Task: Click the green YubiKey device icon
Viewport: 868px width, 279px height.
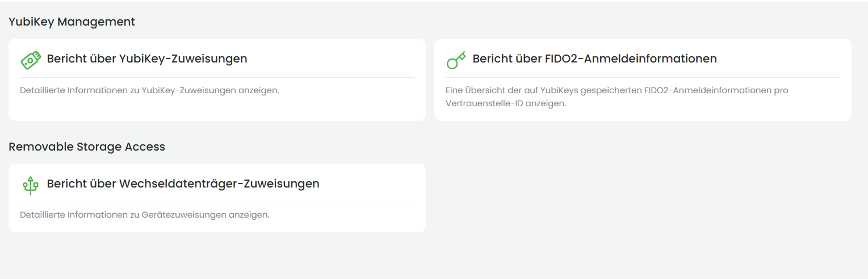Action: pos(31,60)
